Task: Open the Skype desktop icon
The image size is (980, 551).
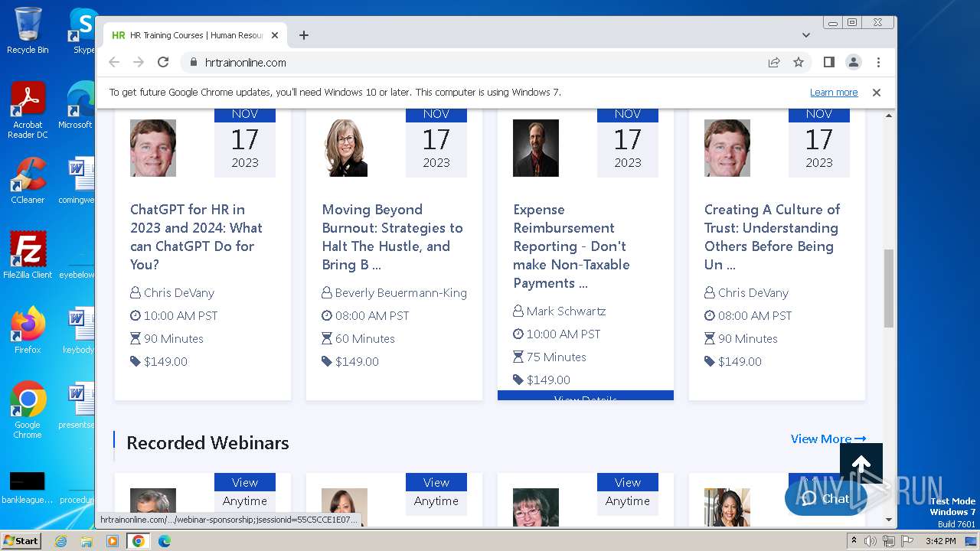Action: 83,31
